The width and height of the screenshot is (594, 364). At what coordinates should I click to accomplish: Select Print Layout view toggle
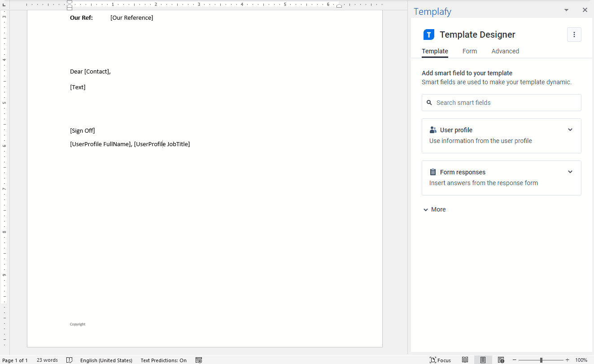pyautogui.click(x=483, y=360)
